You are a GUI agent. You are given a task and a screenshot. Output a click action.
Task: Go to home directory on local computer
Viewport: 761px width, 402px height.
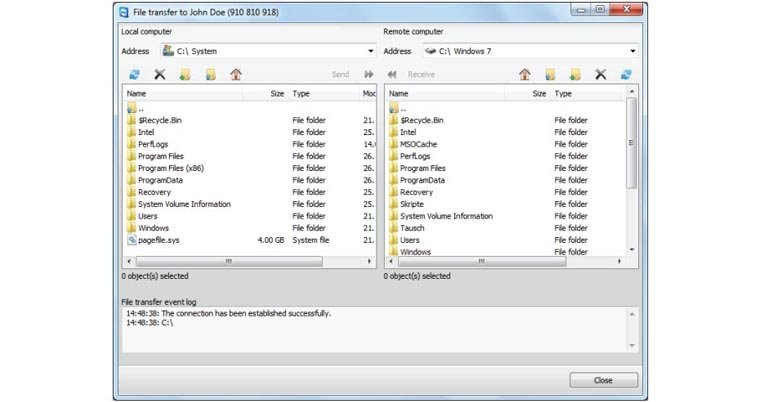[236, 74]
